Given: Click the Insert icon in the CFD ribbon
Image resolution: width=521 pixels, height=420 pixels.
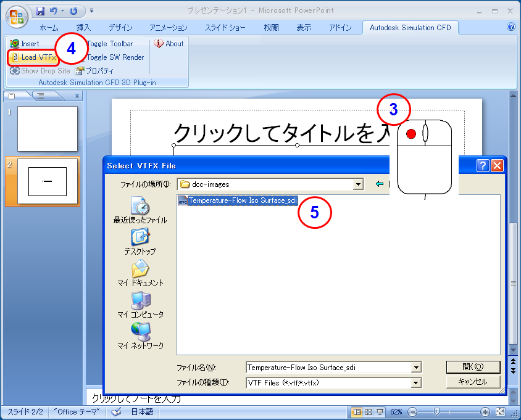Looking at the screenshot, I should [14, 43].
